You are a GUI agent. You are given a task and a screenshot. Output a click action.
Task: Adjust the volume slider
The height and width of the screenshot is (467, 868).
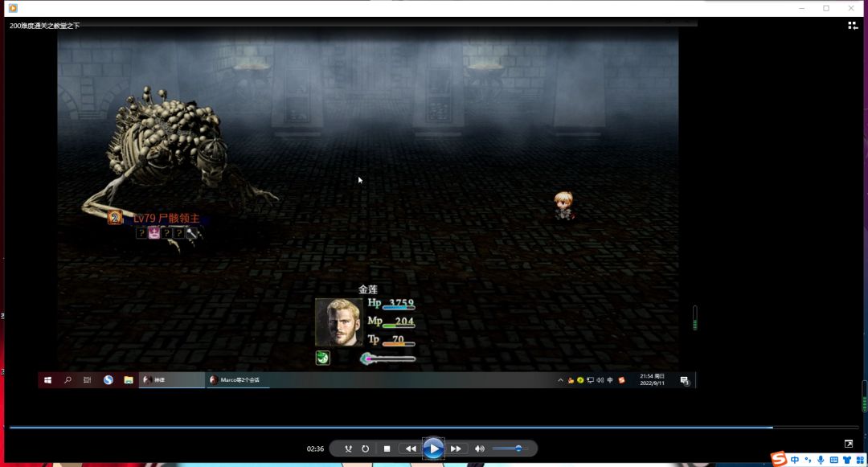click(510, 449)
